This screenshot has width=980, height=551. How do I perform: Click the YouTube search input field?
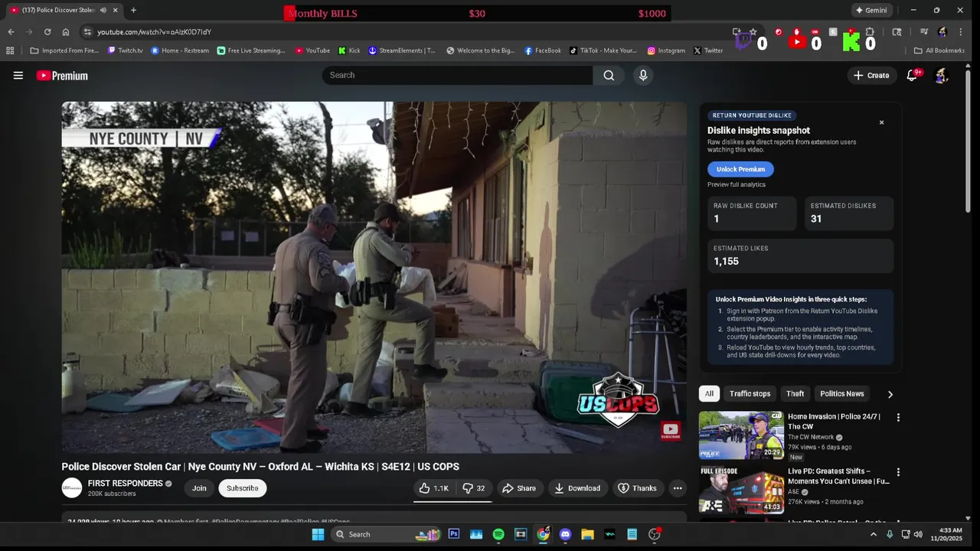pyautogui.click(x=457, y=75)
